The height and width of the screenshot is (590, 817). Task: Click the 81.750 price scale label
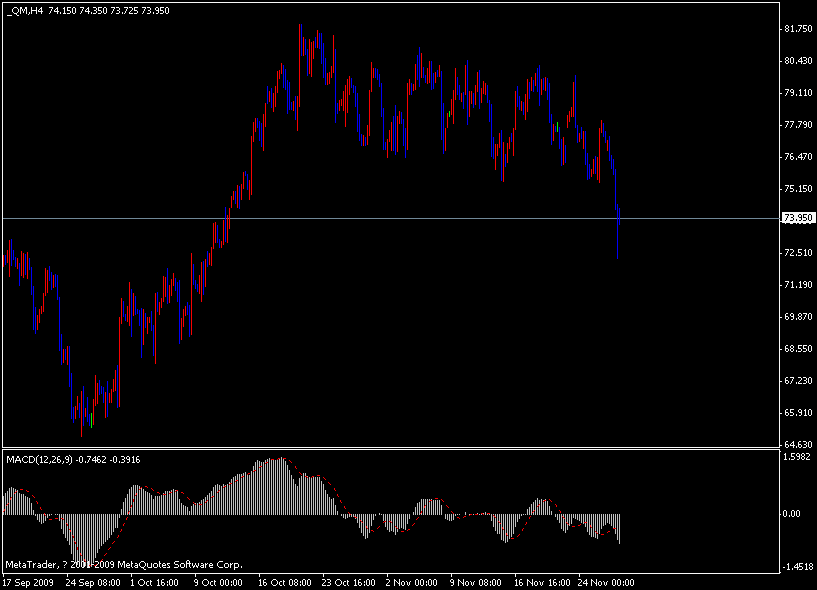797,29
